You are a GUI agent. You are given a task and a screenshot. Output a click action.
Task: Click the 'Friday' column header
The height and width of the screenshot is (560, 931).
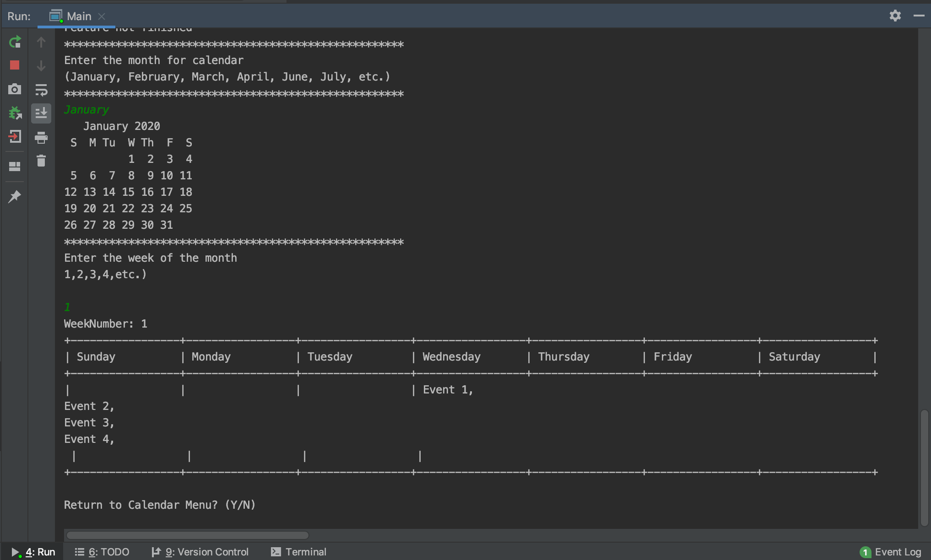click(673, 357)
